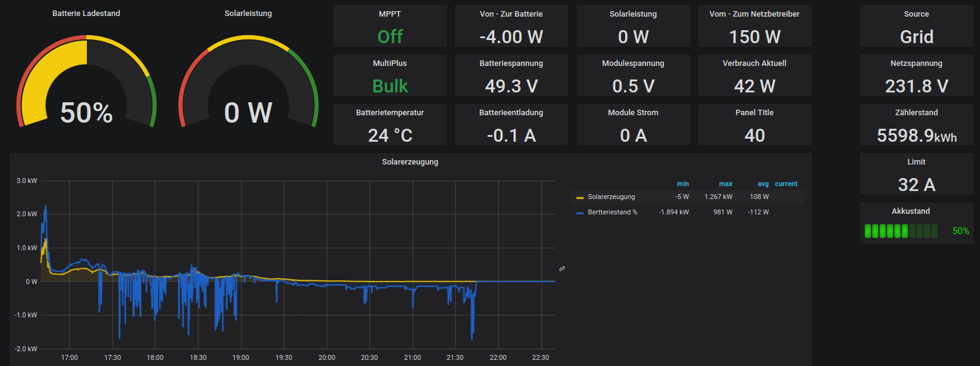The image size is (980, 366).
Task: Click the green Off value in MPPT panel
Action: [x=390, y=37]
